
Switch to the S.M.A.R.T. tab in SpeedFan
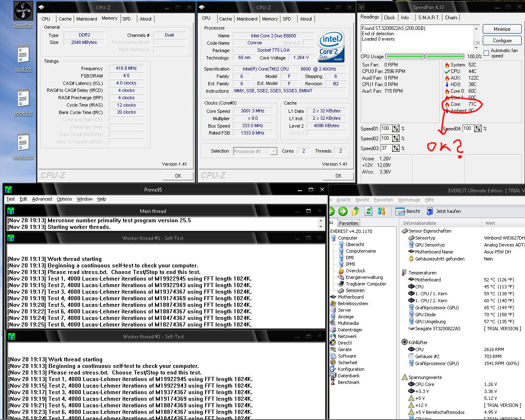pyautogui.click(x=429, y=18)
